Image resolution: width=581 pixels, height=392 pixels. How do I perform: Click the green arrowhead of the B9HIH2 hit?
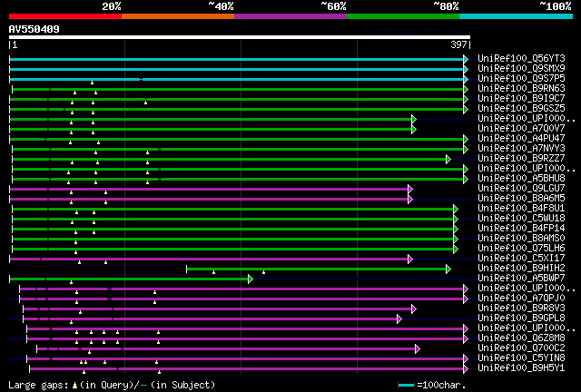pos(448,269)
